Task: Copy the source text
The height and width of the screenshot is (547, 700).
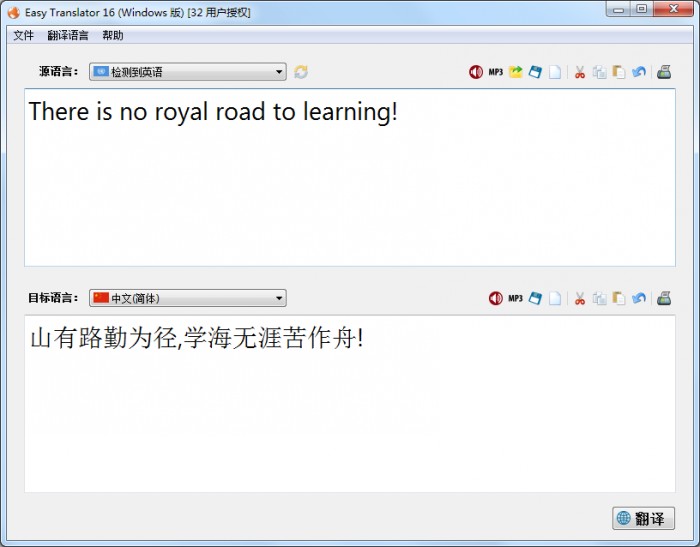Action: pos(600,72)
